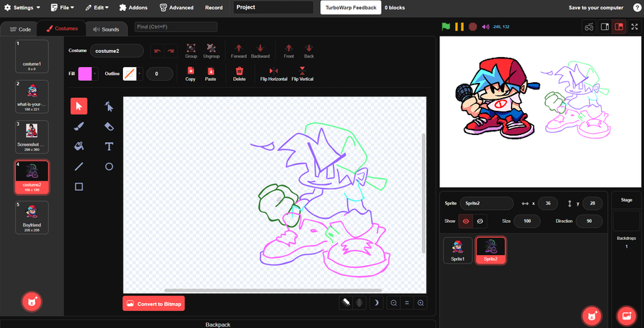Select the Boyfriend costume thumbnail
Image resolution: width=644 pixels, height=328 pixels.
(31, 217)
